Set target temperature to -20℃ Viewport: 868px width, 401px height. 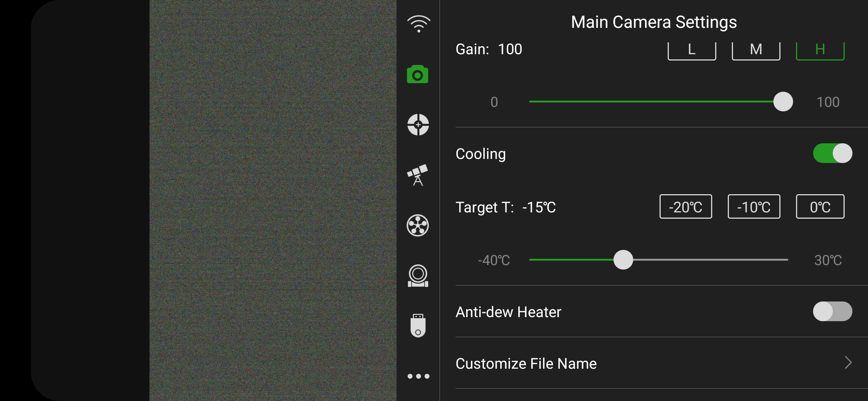click(x=685, y=206)
